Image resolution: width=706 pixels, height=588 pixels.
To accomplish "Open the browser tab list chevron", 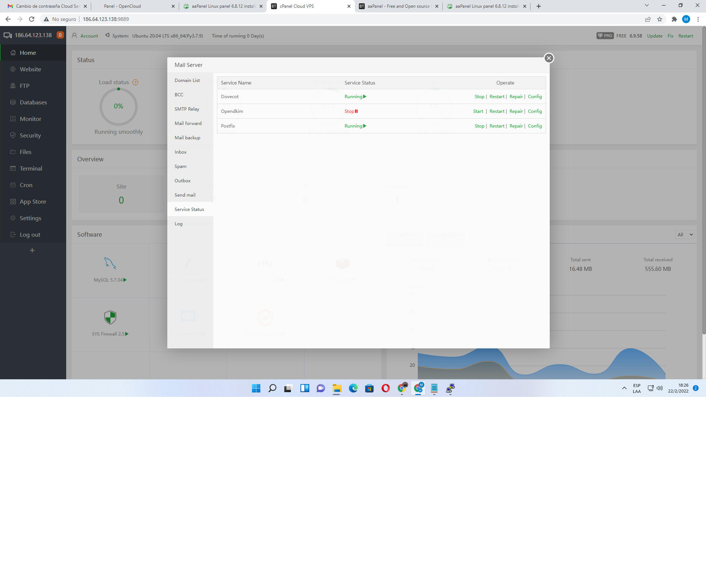I will 646,6.
